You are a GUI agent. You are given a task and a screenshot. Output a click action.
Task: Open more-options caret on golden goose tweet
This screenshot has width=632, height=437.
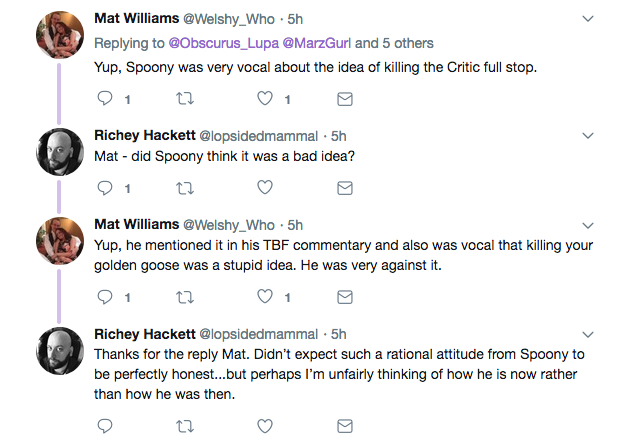click(587, 224)
